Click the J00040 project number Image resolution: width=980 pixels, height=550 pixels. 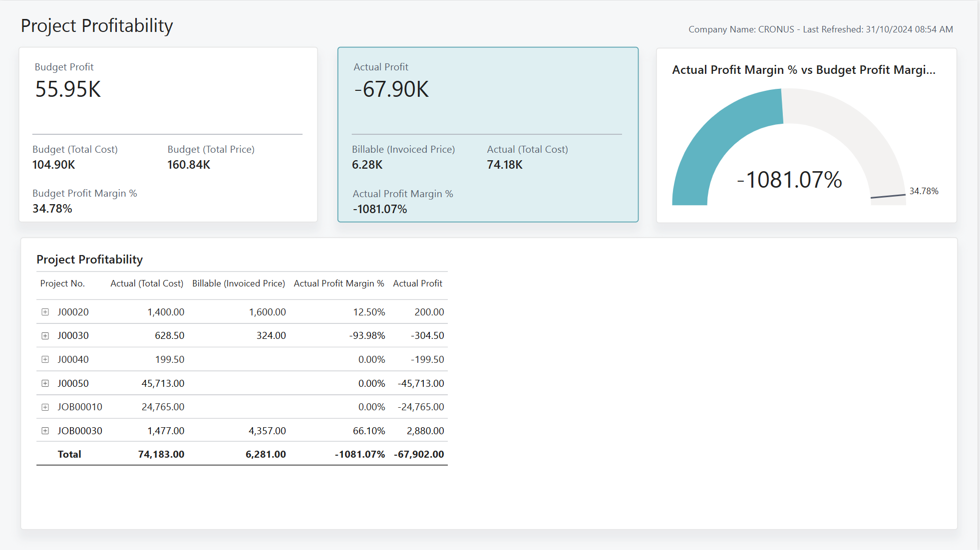point(73,359)
